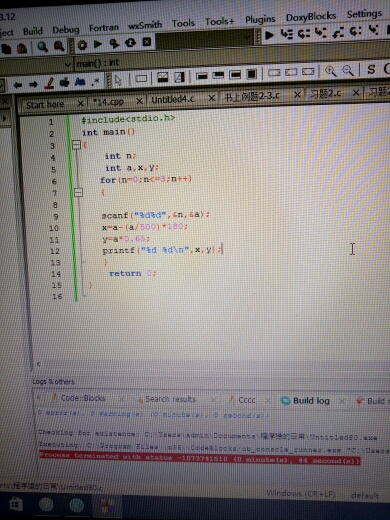Screen dimensions: 390x520
Task: Open the DoxyBlocks menu
Action: point(311,16)
